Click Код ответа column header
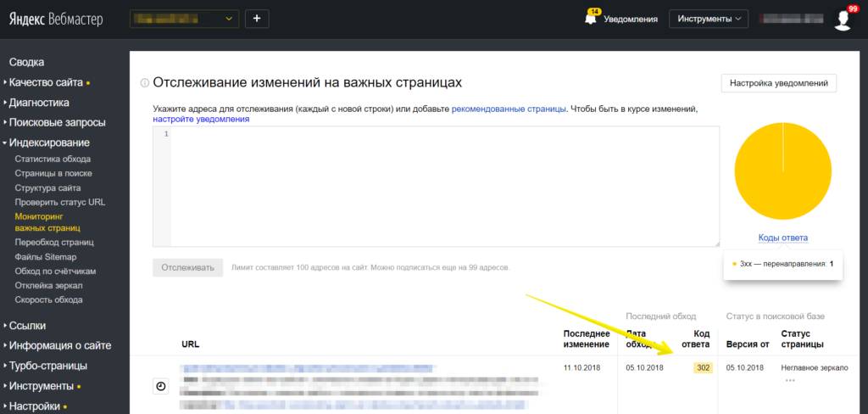 click(696, 338)
